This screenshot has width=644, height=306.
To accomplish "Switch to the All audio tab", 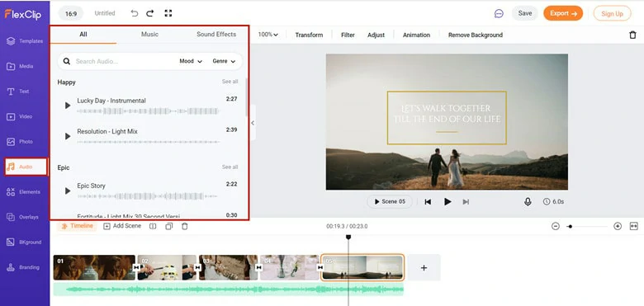I will tap(83, 35).
